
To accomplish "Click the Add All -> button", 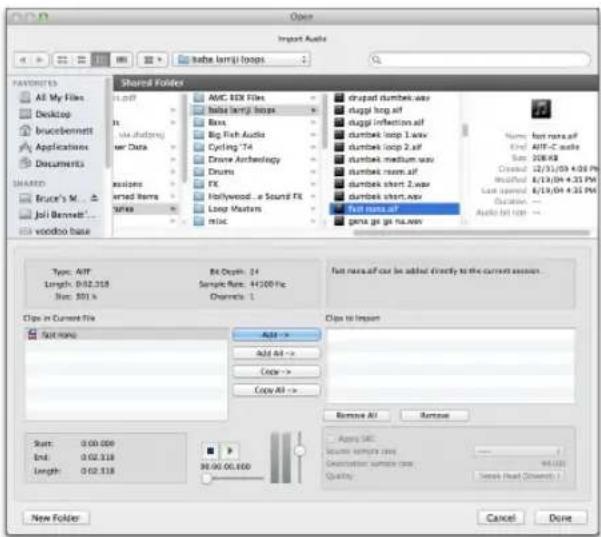I will [276, 353].
